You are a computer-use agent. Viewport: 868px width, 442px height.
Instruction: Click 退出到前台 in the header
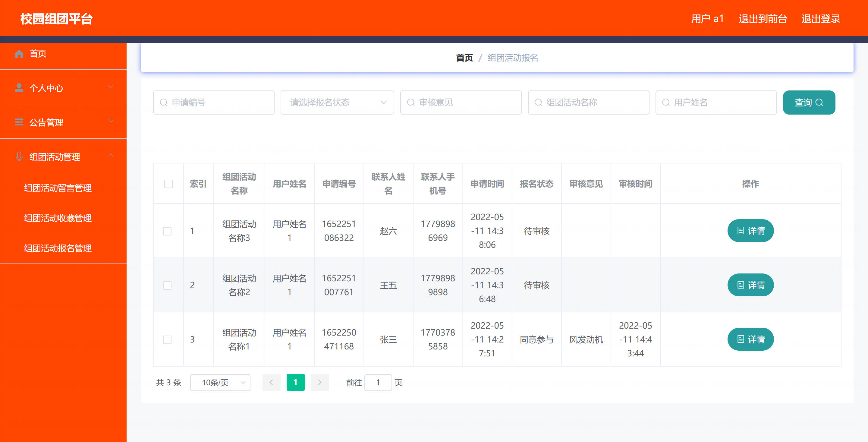pyautogui.click(x=763, y=19)
